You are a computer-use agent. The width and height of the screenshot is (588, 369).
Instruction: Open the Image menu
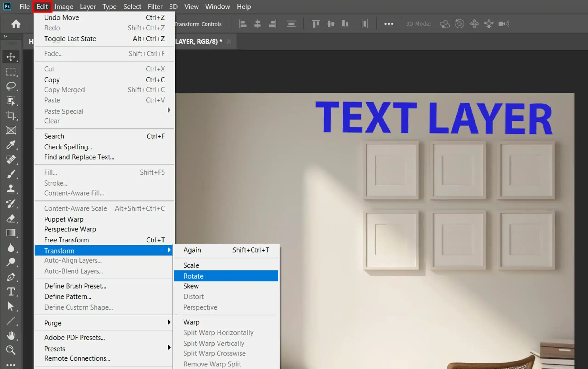(x=64, y=7)
